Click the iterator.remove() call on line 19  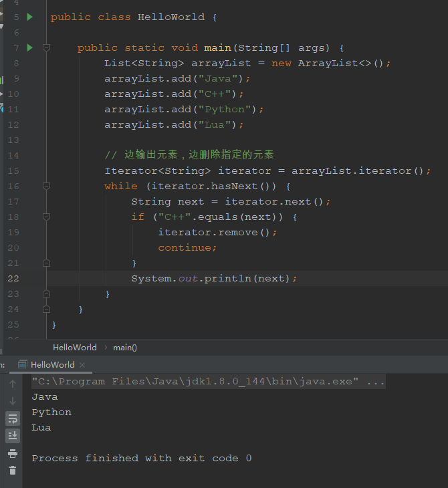pos(217,232)
